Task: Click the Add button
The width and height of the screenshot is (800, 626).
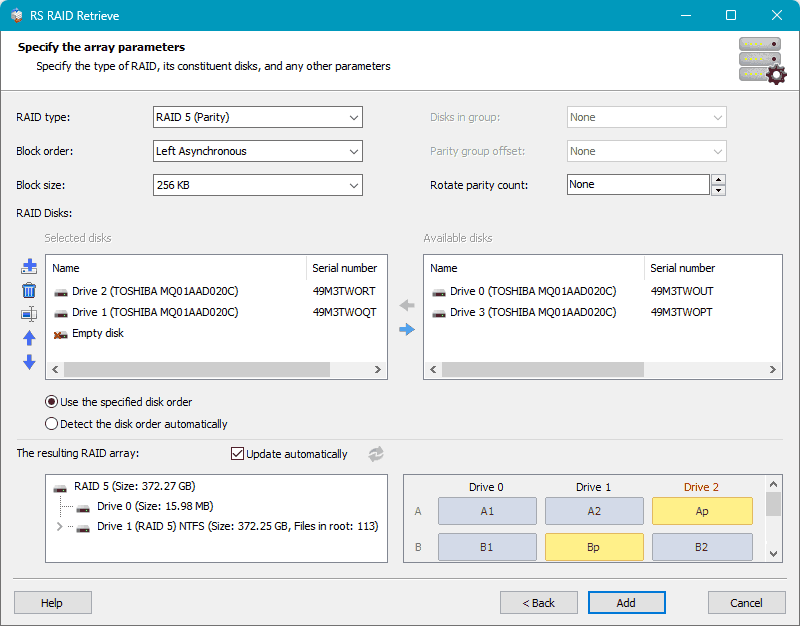Action: [x=626, y=602]
